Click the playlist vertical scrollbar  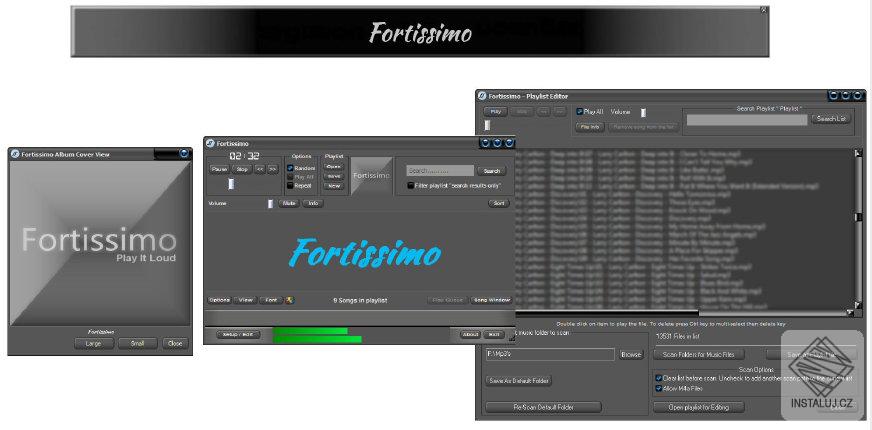[x=859, y=229]
